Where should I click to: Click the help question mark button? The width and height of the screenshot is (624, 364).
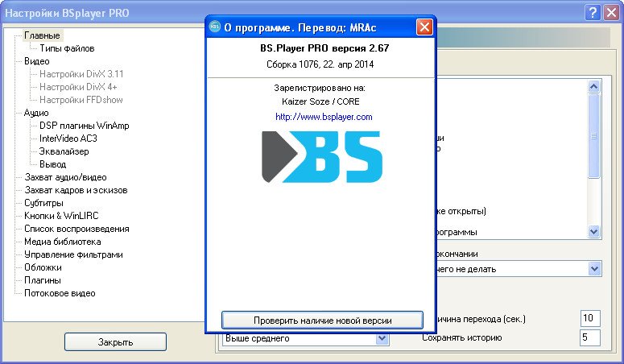tap(593, 12)
